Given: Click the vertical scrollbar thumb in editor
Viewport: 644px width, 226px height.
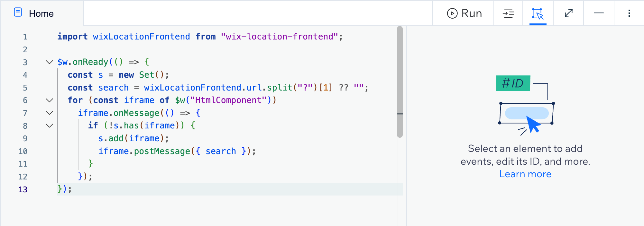Looking at the screenshot, I should point(400,82).
